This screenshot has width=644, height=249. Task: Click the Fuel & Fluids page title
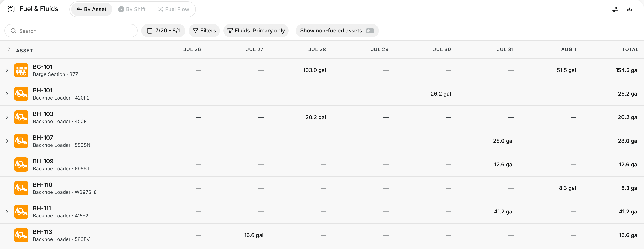[39, 9]
